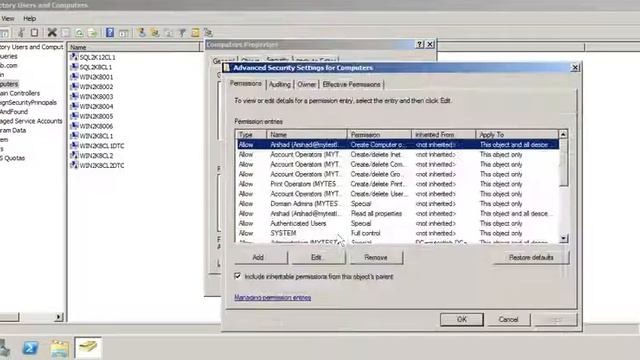
Task: Switch to the Effective Permissions tab
Action: [351, 84]
